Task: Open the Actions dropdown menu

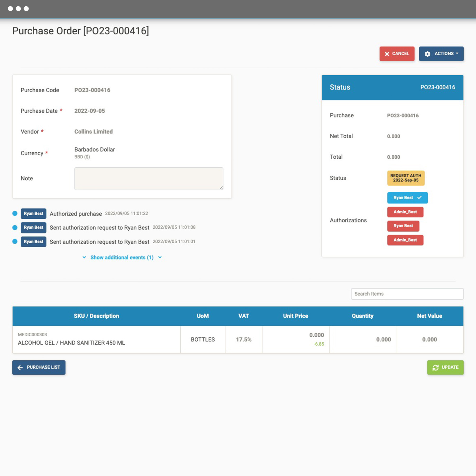Action: point(441,54)
